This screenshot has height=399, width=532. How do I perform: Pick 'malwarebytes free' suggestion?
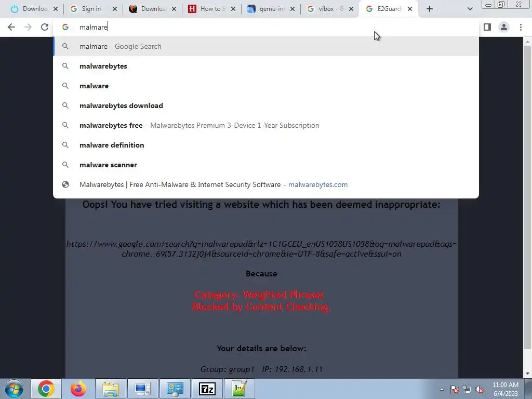266,125
